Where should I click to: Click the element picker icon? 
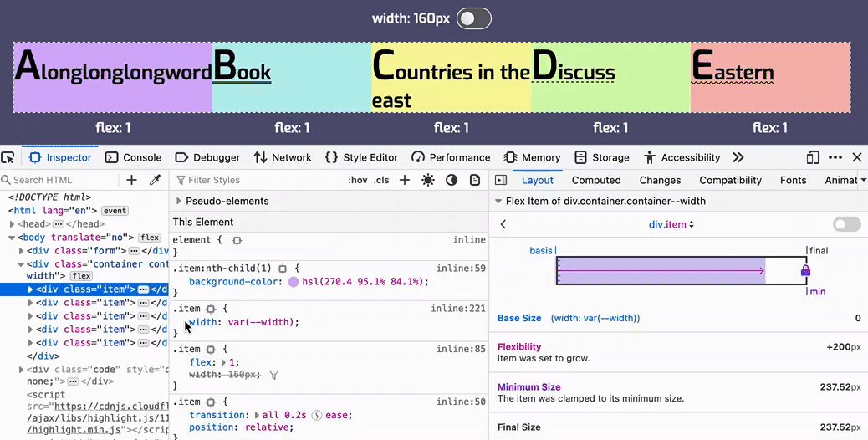point(8,157)
